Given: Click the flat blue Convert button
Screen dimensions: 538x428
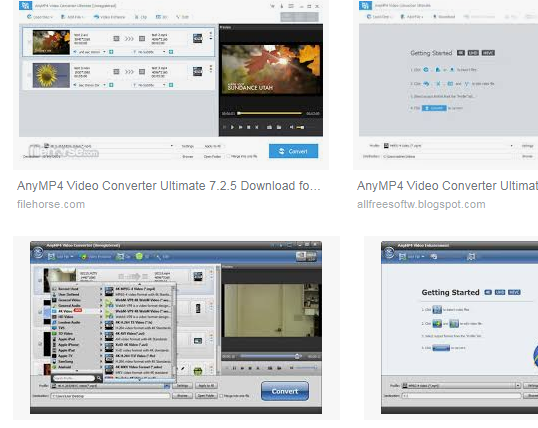Looking at the screenshot, I should (293, 151).
